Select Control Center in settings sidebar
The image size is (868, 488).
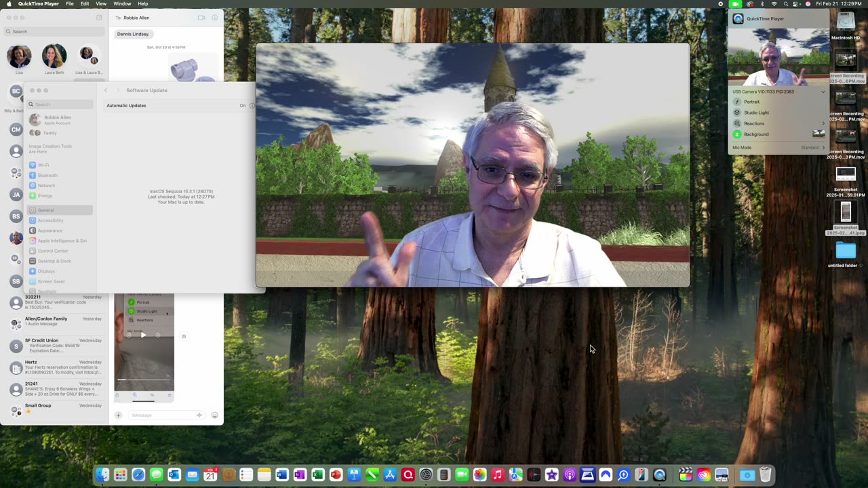pos(60,251)
